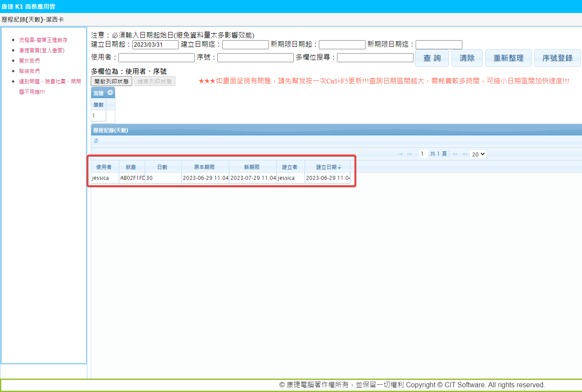Sort by 使用者 column header
Viewport: 582px width, 392px height.
[x=104, y=167]
